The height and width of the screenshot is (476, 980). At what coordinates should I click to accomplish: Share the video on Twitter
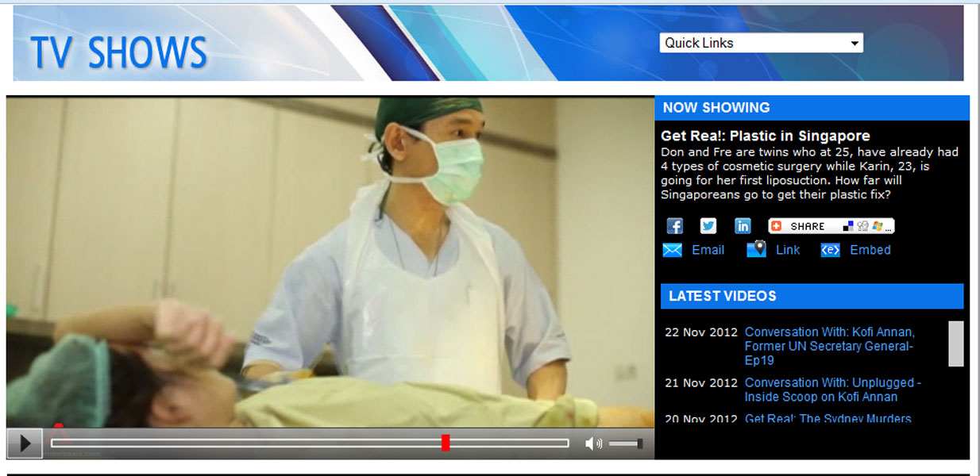click(x=708, y=226)
